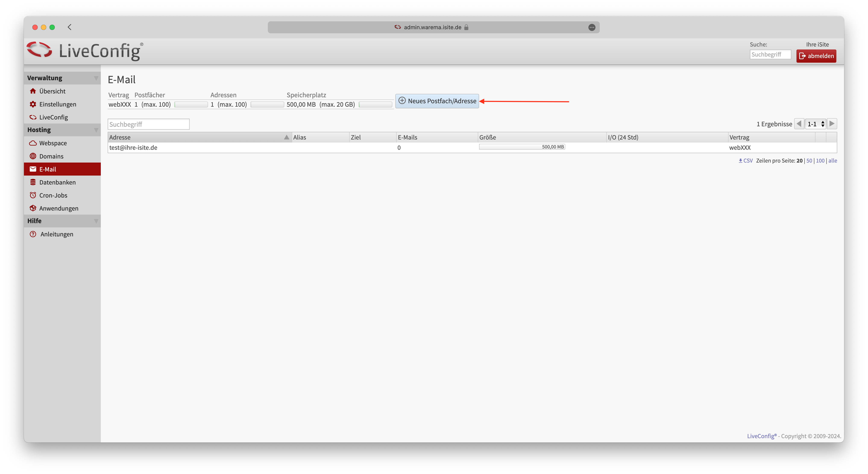The height and width of the screenshot is (474, 868).
Task: Click the Webspace cloud icon
Action: coord(33,143)
